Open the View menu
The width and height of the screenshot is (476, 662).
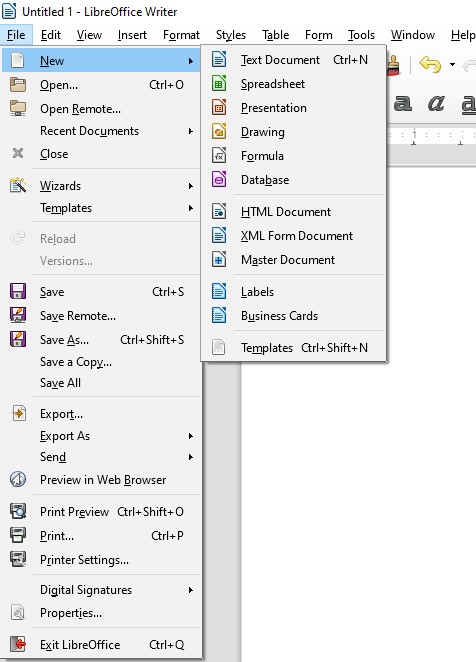coord(89,35)
